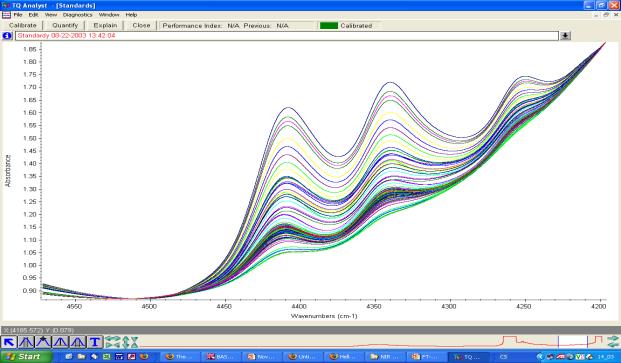Select the first peak region tool
This screenshot has width=621, height=363.
point(26,342)
